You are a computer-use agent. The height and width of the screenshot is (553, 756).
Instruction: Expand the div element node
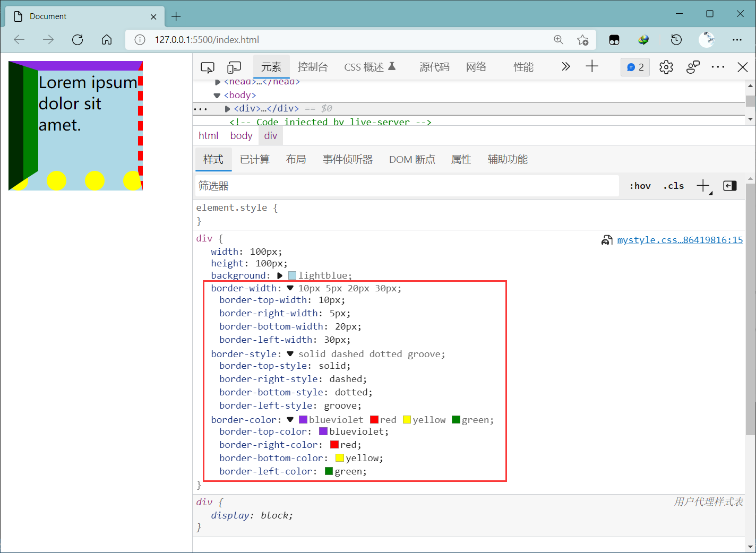tap(227, 109)
